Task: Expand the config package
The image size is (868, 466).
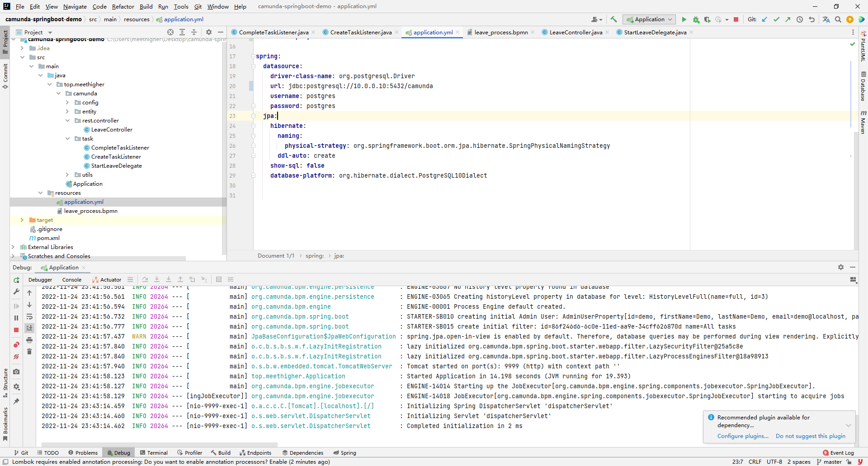Action: click(x=67, y=103)
